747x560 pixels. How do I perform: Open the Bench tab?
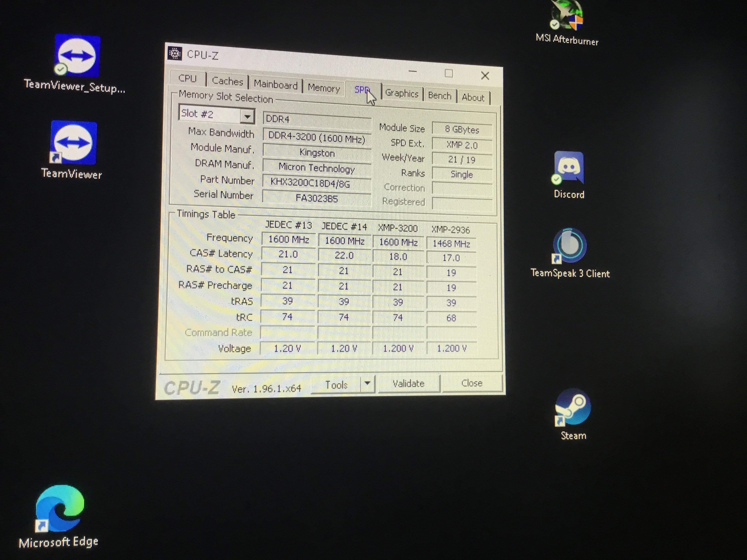point(439,96)
